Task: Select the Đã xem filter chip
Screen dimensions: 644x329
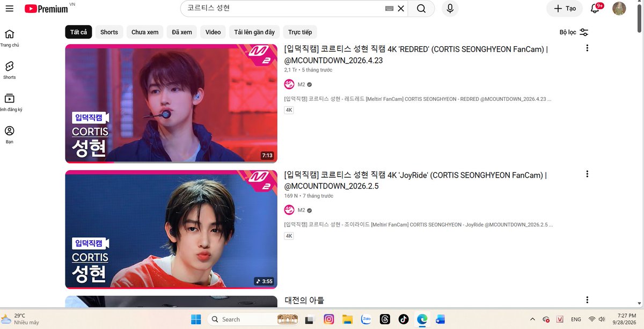Action: 182,32
